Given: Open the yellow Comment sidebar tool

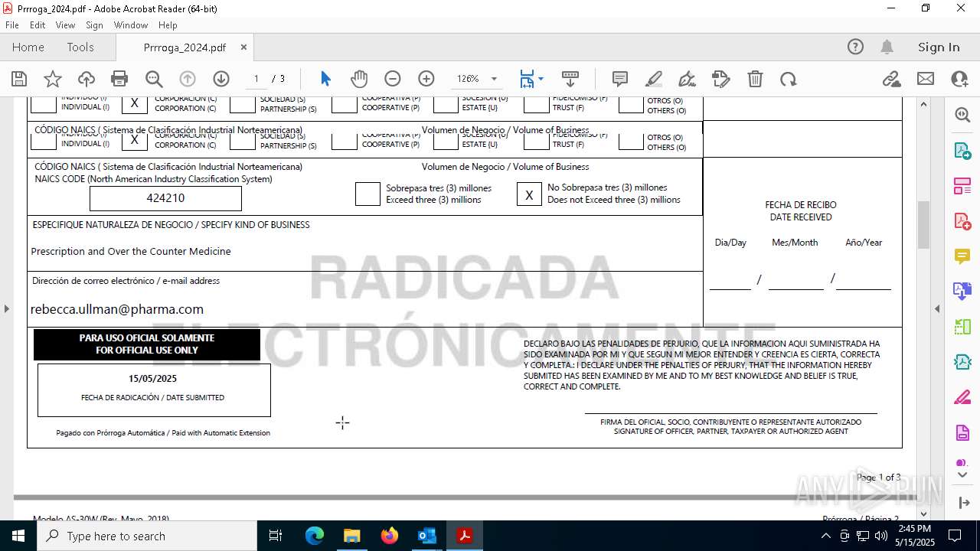Looking at the screenshot, I should tap(962, 256).
